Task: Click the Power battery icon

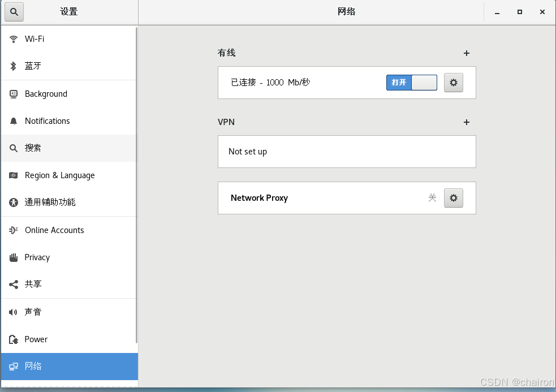Action: point(14,339)
